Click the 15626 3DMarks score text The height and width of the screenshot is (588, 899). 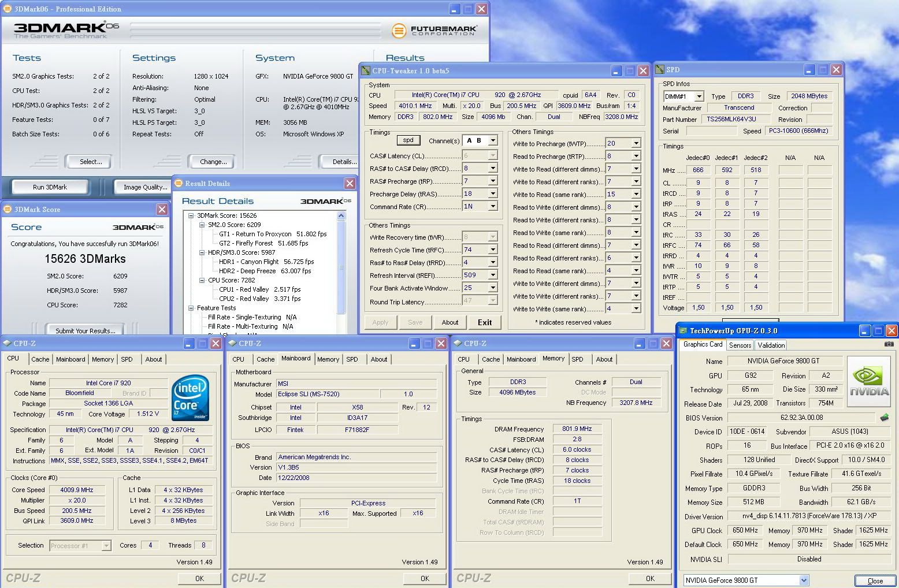tap(85, 259)
